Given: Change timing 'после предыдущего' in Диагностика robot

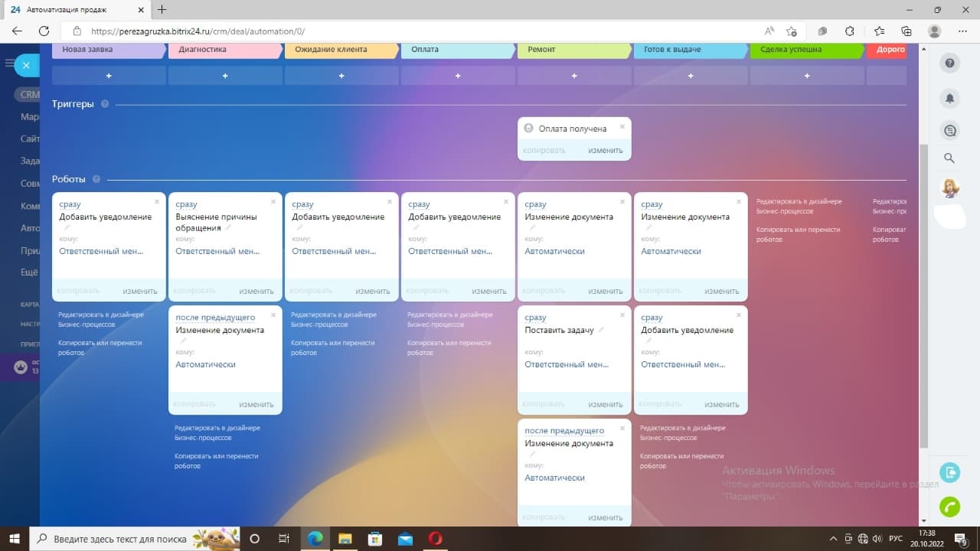Looking at the screenshot, I should tap(215, 318).
